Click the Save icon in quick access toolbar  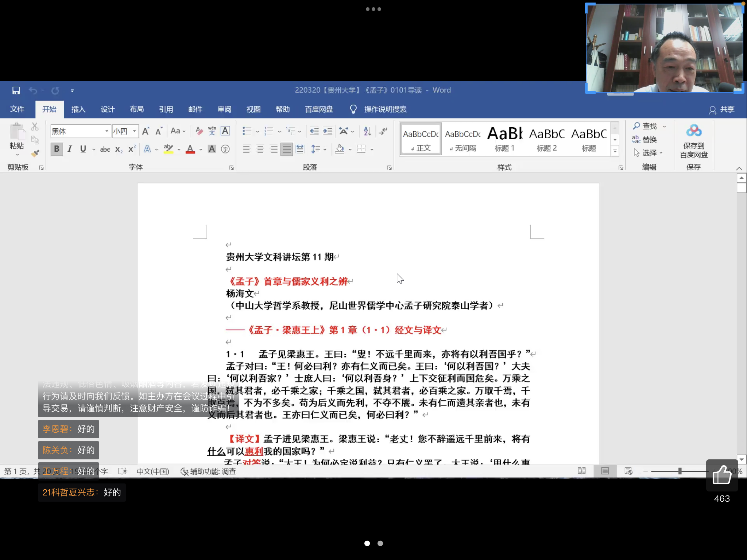click(16, 90)
